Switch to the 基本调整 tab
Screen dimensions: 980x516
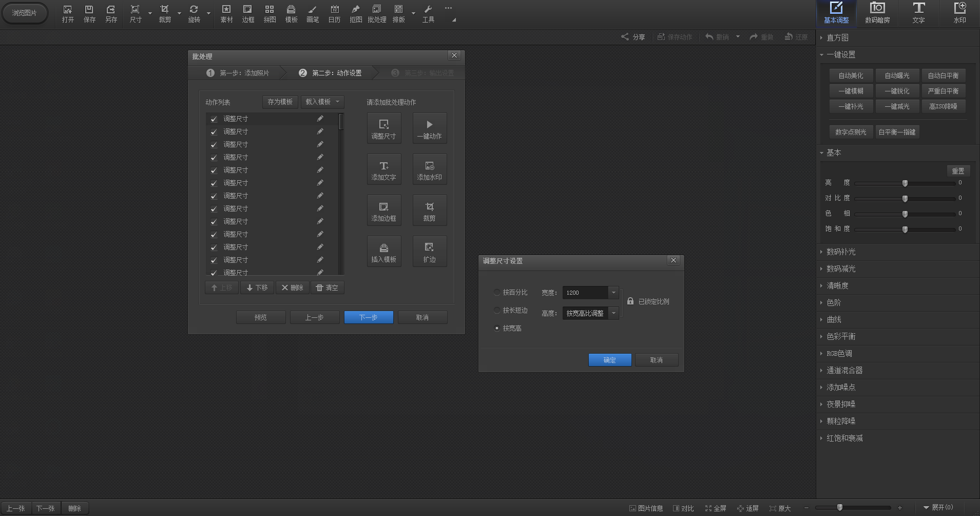836,13
